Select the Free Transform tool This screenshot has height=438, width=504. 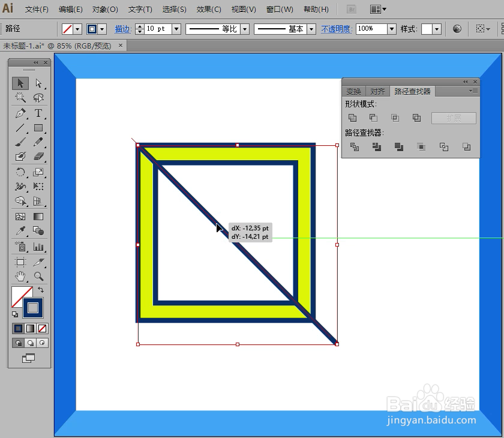[x=38, y=187]
